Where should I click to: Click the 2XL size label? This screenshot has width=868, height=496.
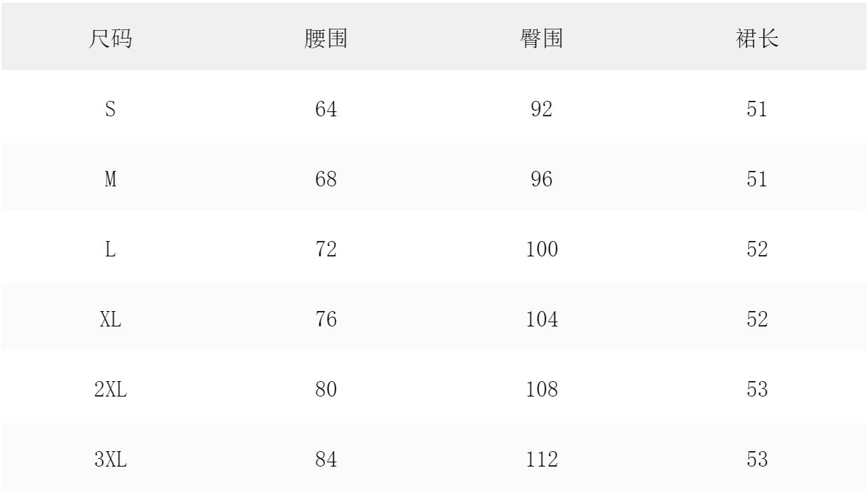[x=110, y=390]
